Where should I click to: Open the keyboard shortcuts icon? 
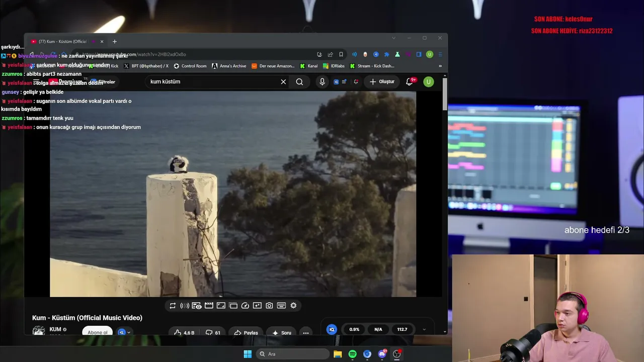(281, 306)
